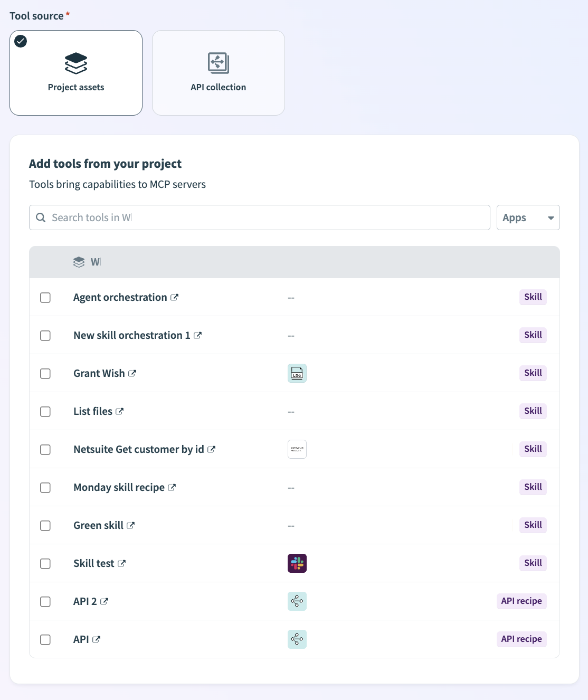Open Agent orchestration via its external link icon

(x=174, y=297)
